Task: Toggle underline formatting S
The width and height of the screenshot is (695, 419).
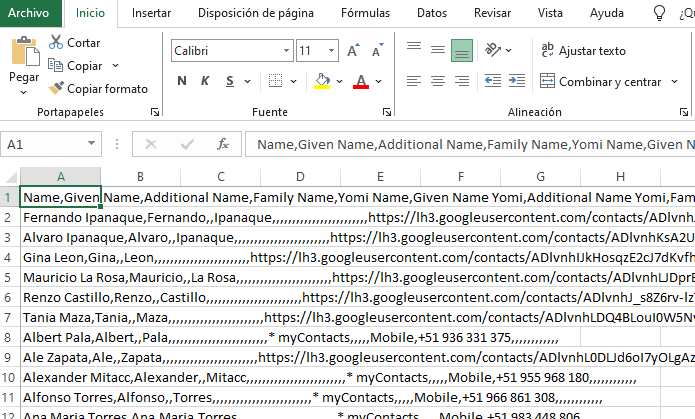Action: 230,81
